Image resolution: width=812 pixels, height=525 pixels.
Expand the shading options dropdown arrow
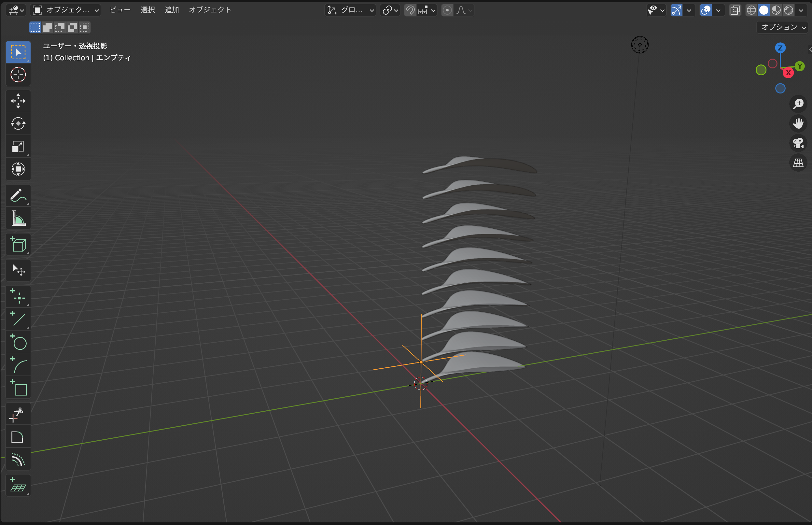click(801, 10)
